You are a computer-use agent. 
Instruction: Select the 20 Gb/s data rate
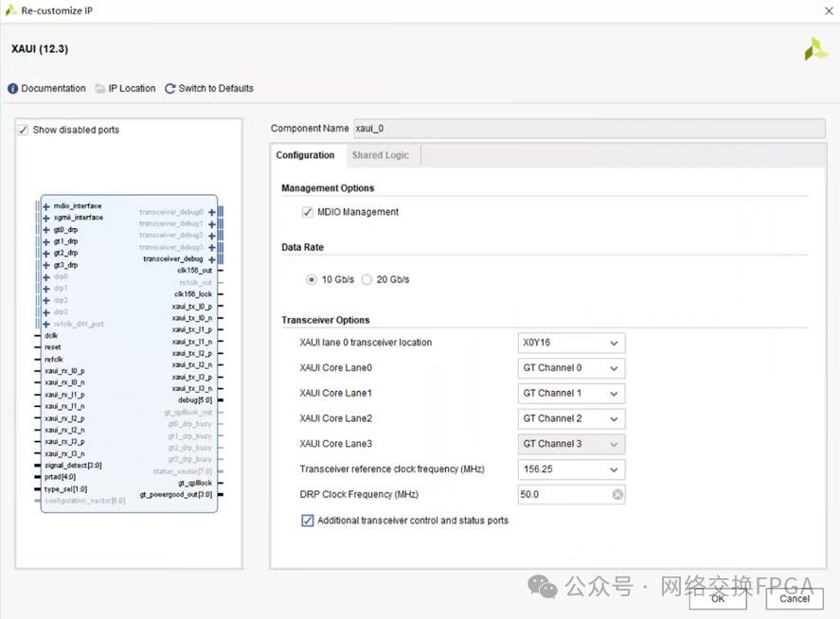pyautogui.click(x=367, y=280)
